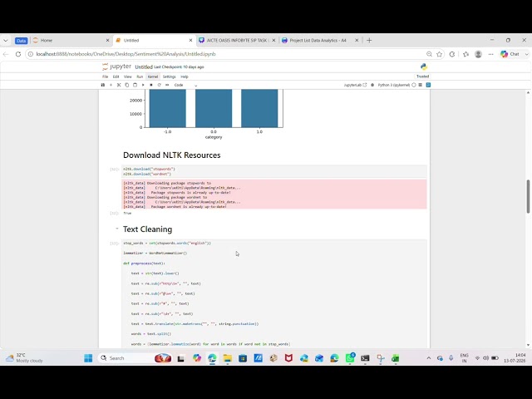Viewport: 532px width, 399px height.
Task: Switch to the Home browser tab
Action: 70,40
